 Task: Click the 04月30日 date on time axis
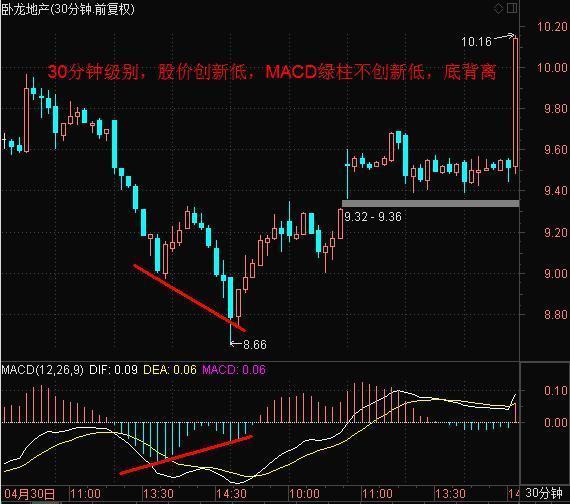point(29,494)
